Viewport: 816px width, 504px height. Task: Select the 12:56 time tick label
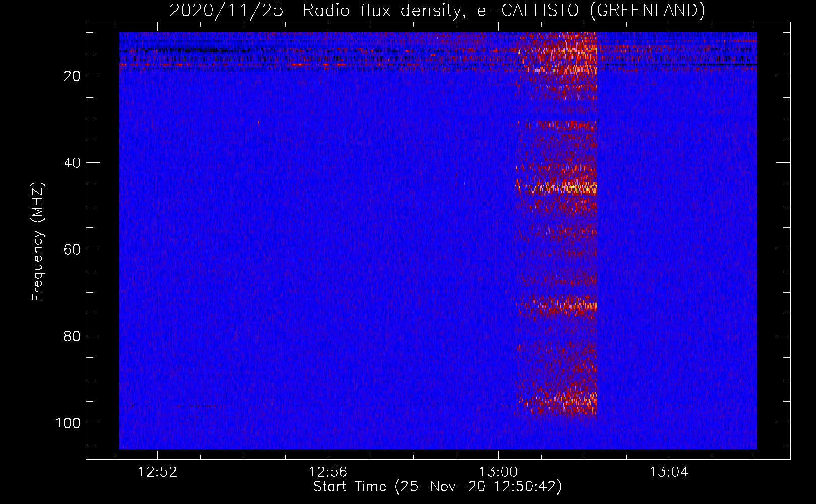click(x=328, y=472)
